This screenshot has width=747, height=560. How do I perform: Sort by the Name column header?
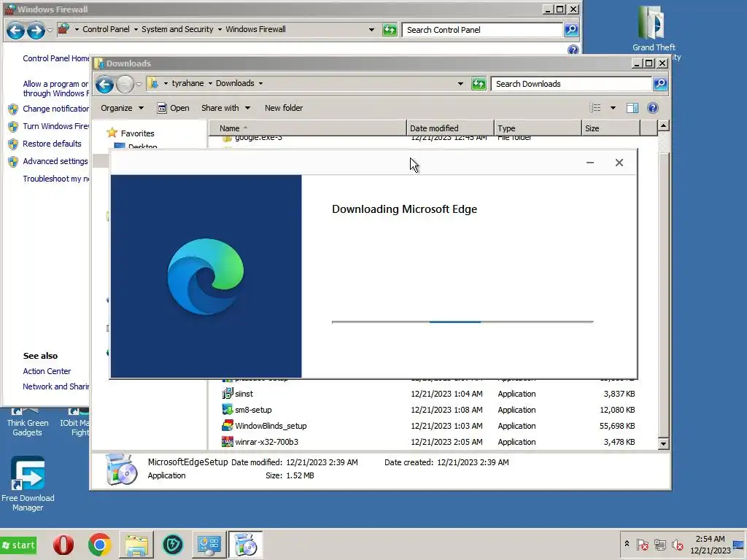(x=308, y=128)
